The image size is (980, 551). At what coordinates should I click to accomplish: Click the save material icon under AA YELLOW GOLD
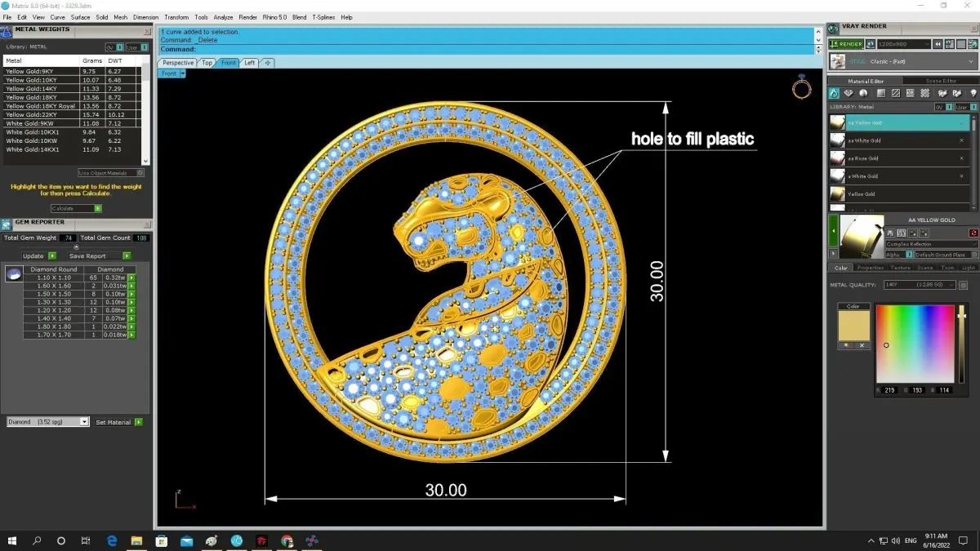coord(891,233)
